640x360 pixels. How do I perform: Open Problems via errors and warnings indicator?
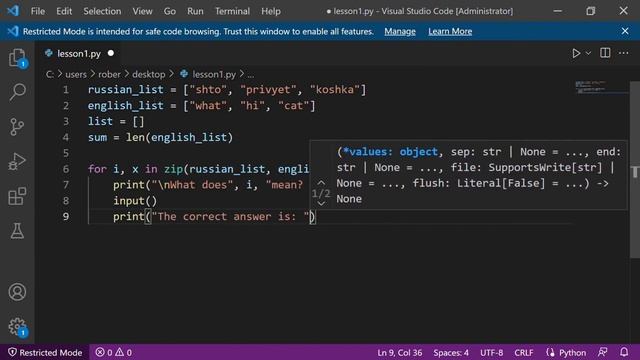pyautogui.click(x=113, y=352)
